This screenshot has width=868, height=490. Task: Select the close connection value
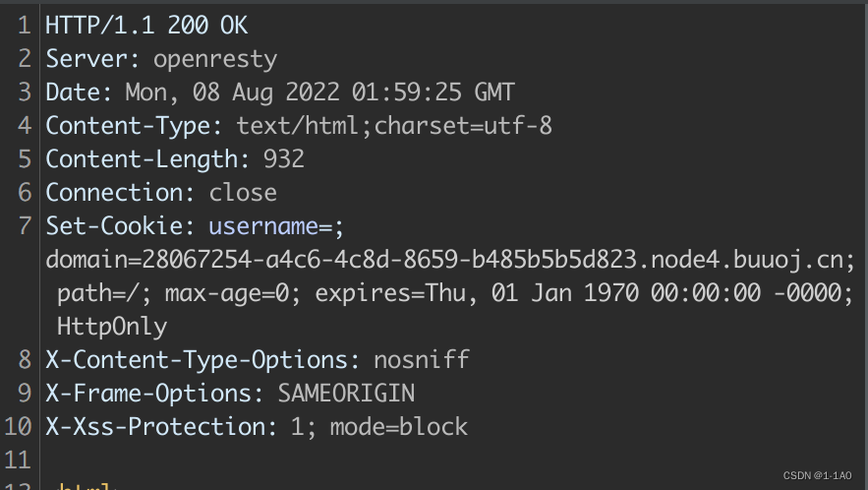click(243, 193)
